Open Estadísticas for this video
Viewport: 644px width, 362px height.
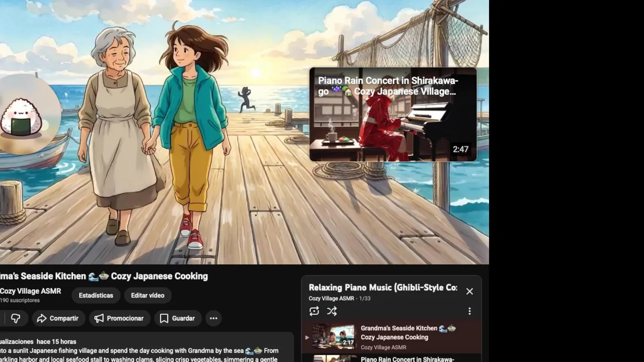[x=96, y=296]
